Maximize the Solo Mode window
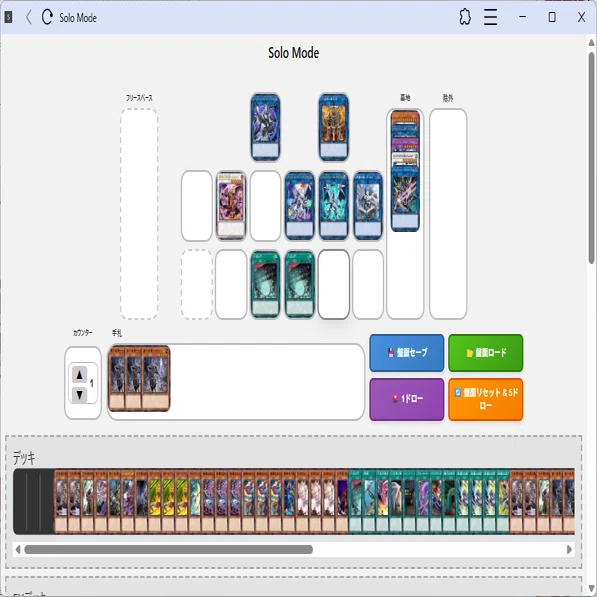The height and width of the screenshot is (597, 597). [x=552, y=17]
